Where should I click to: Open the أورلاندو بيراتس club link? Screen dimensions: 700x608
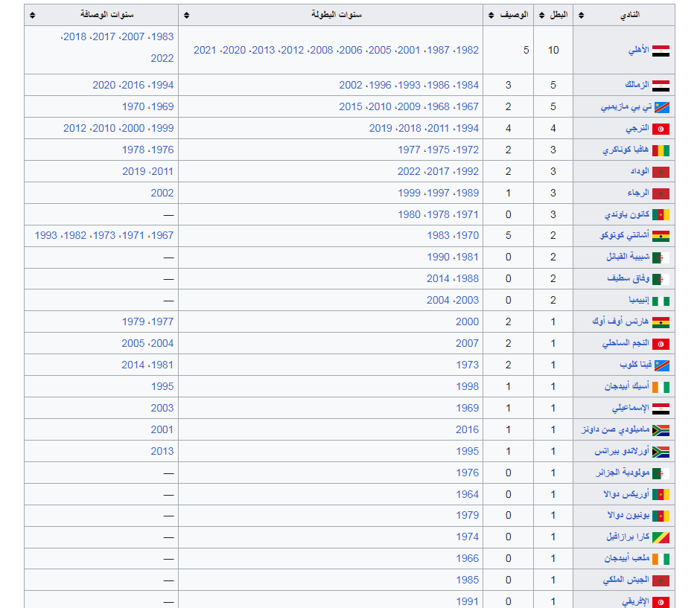click(622, 451)
